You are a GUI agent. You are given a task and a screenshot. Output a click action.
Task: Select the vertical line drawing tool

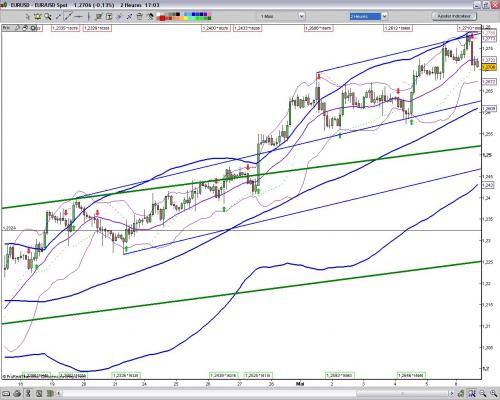click(x=89, y=17)
